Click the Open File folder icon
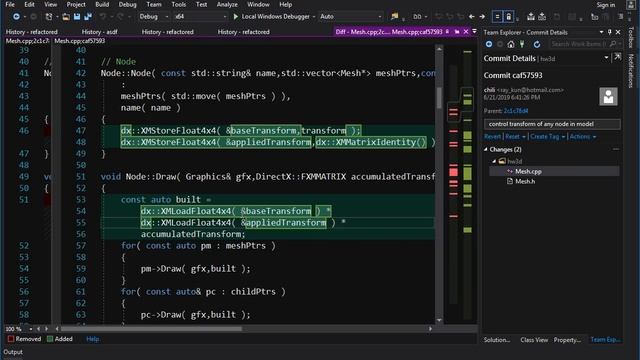This screenshot has width=640, height=360. pyautogui.click(x=66, y=17)
